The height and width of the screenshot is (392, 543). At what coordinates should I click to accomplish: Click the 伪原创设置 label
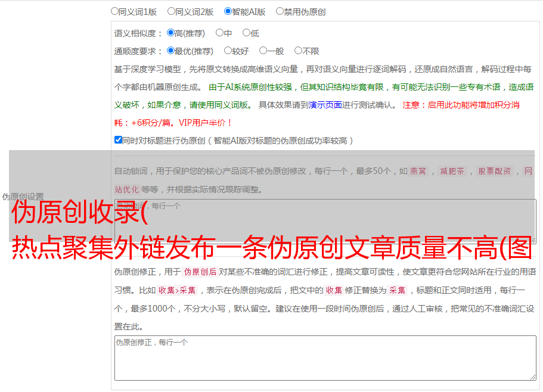coord(23,197)
